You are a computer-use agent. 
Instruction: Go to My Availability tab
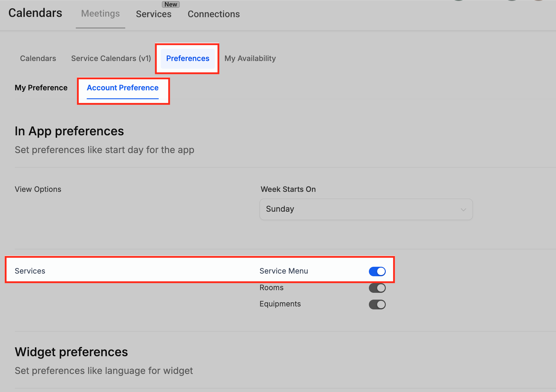(x=250, y=58)
